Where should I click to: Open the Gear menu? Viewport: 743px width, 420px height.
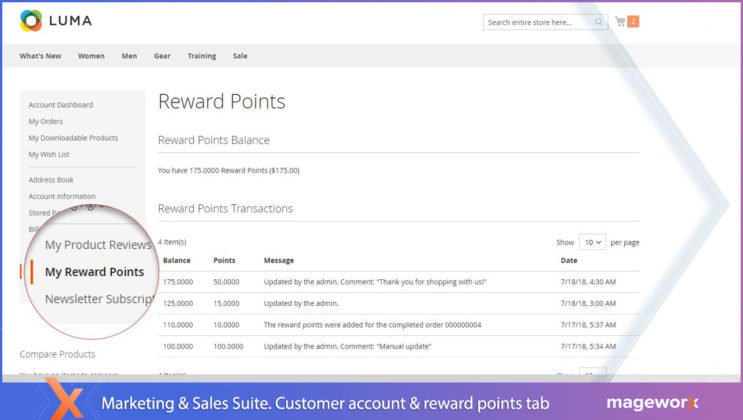pyautogui.click(x=162, y=56)
